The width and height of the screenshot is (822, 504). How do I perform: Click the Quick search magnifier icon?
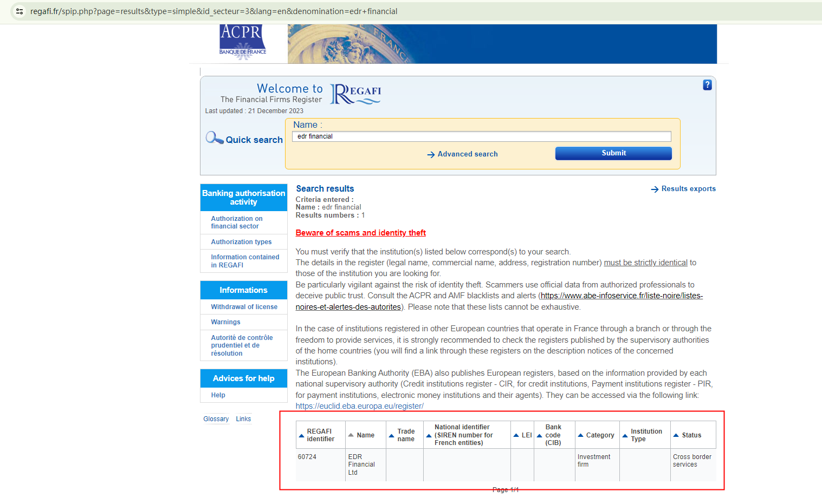tap(214, 138)
